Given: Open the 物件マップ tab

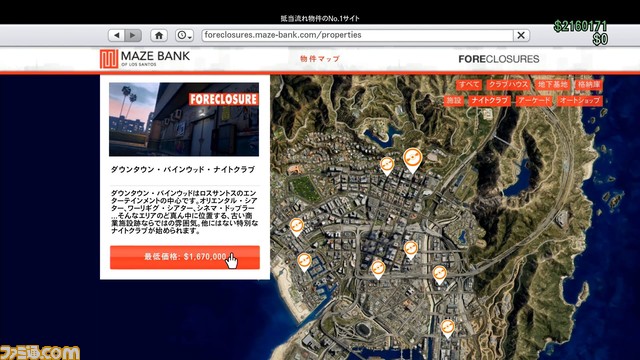Looking at the screenshot, I should (x=320, y=59).
